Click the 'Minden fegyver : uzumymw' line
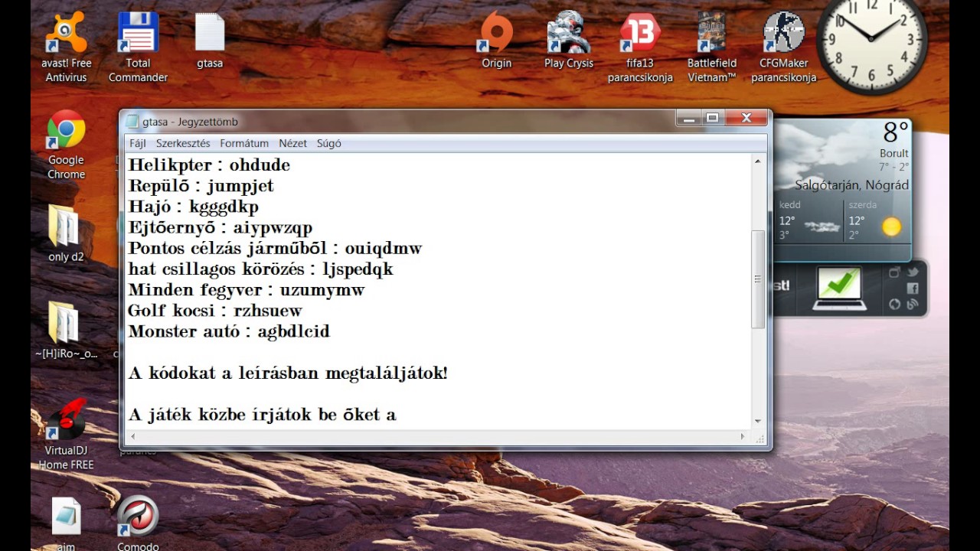The image size is (980, 551). pyautogui.click(x=247, y=290)
